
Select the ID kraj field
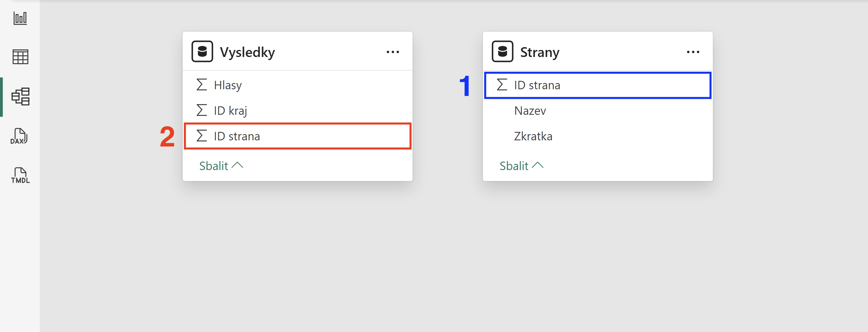coord(297,111)
